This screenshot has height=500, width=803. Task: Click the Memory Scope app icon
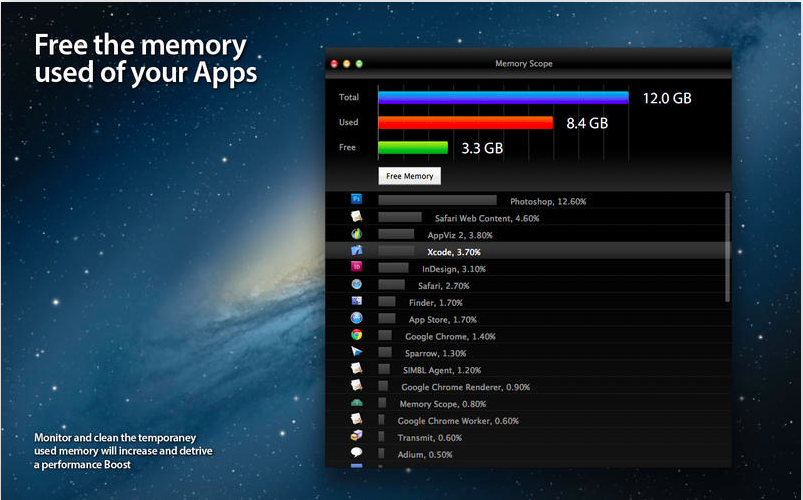pos(356,403)
